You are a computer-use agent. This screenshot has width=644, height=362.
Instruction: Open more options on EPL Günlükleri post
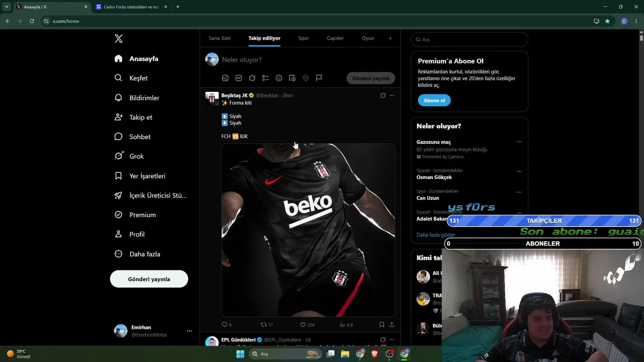tap(392, 340)
